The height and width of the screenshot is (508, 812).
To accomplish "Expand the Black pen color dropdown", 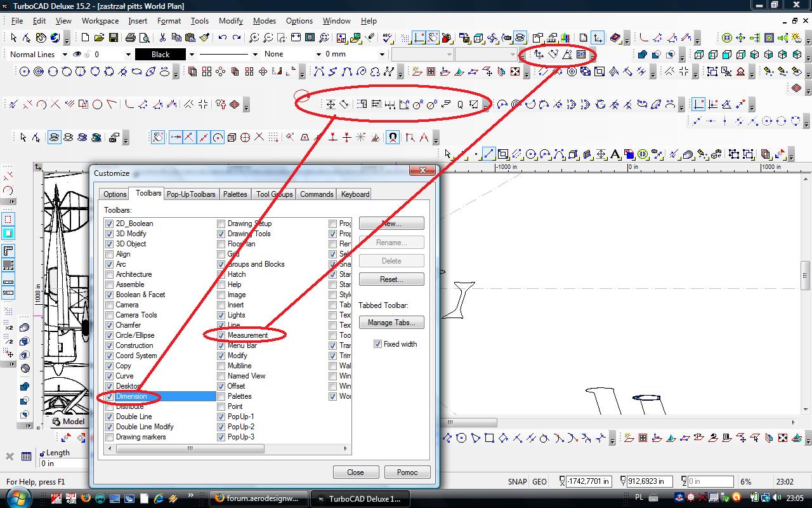I will [192, 55].
